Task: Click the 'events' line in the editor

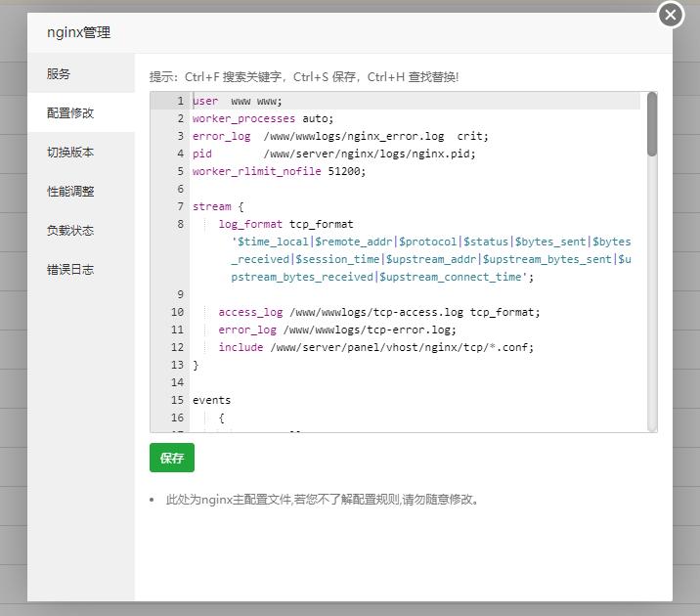Action: click(211, 400)
